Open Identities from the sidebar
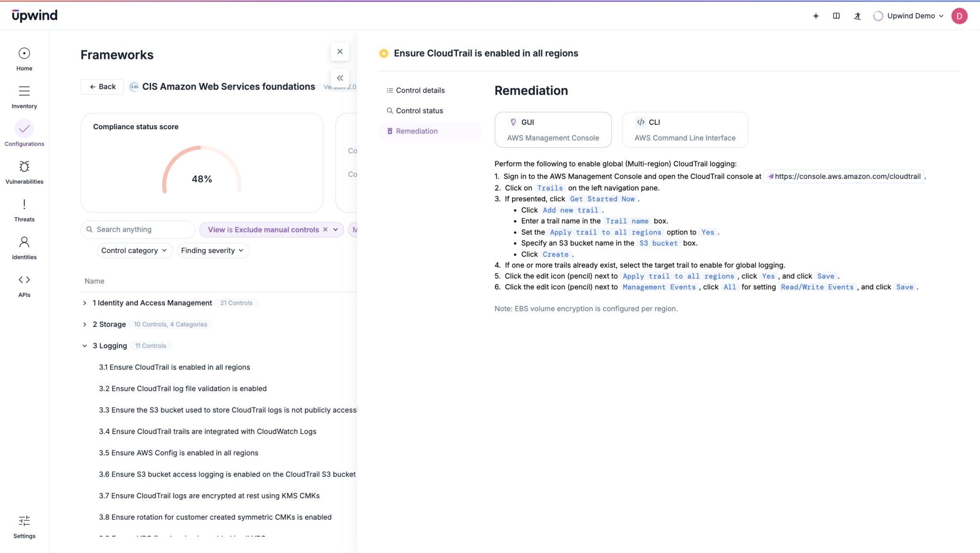Image resolution: width=980 pixels, height=553 pixels. 24,242
